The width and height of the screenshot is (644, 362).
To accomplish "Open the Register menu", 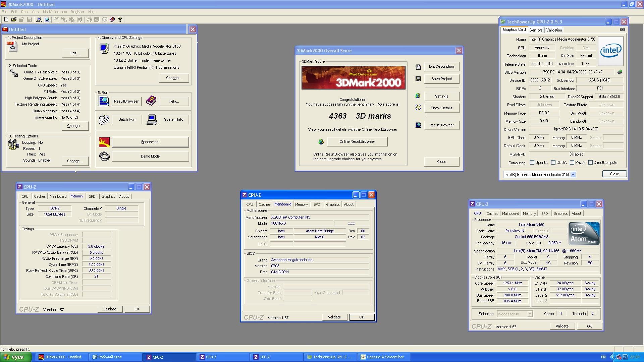I will [x=77, y=12].
